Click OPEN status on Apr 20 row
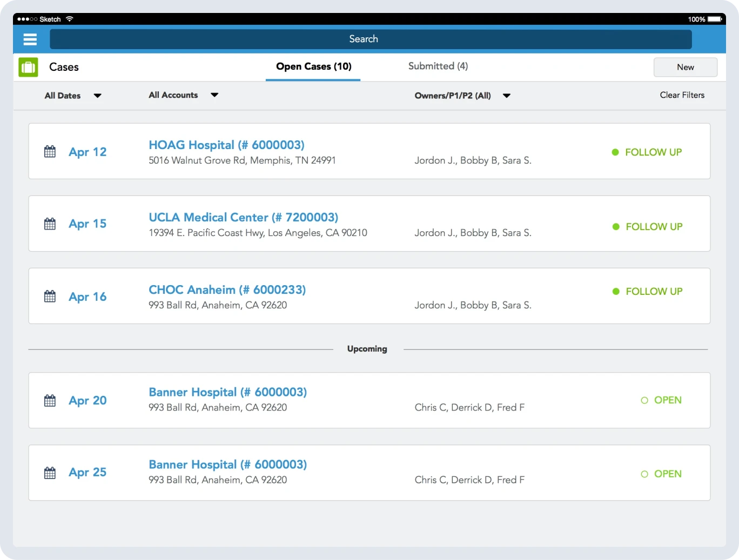The height and width of the screenshot is (560, 739). [x=668, y=400]
